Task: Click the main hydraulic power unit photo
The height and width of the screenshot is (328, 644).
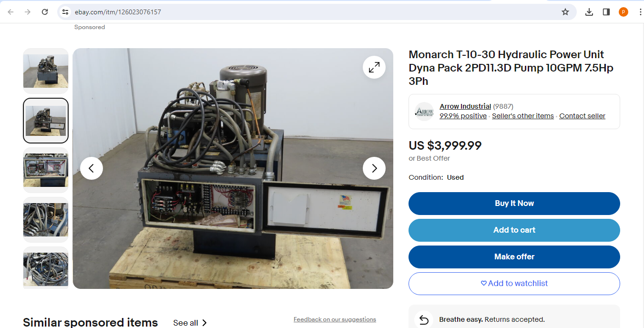Action: point(233,168)
